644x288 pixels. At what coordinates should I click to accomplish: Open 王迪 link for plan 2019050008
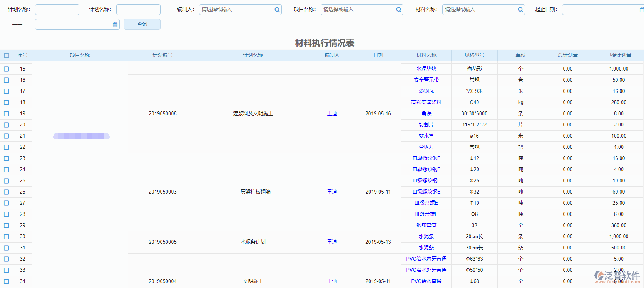(332, 114)
